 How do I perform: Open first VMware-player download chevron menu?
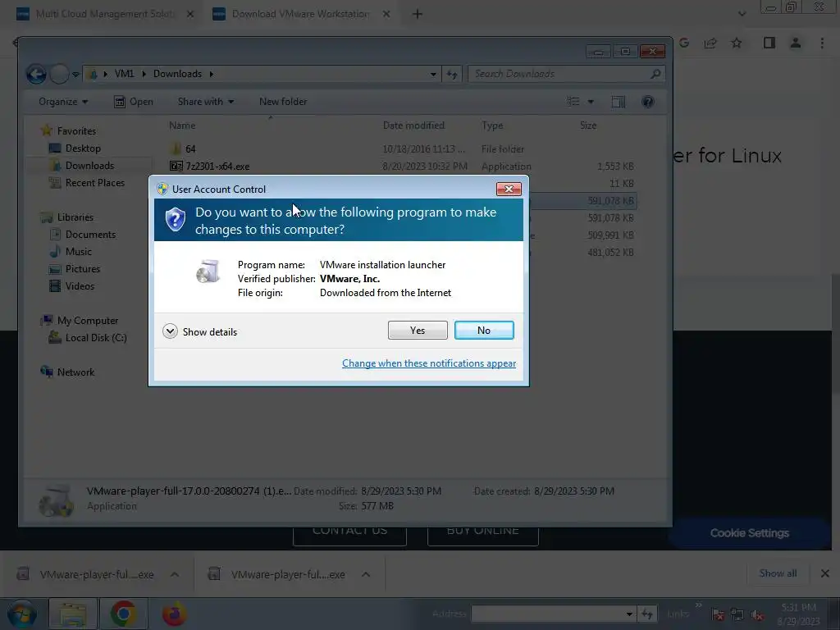175,574
